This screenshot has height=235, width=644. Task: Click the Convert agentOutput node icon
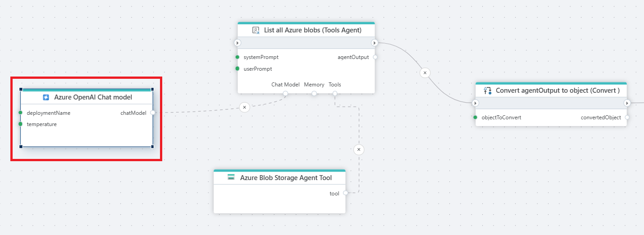(x=487, y=90)
